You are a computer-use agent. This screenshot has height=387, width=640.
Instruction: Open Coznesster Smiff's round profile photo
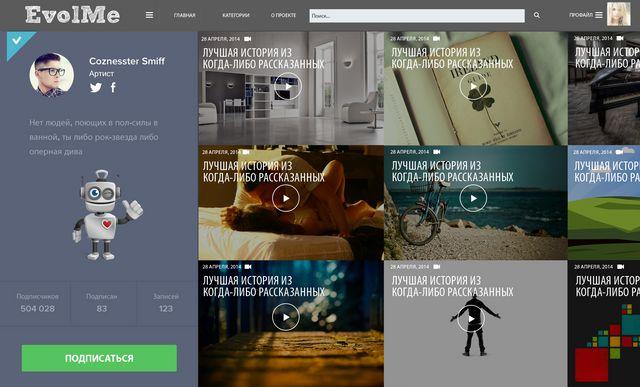[x=51, y=75]
